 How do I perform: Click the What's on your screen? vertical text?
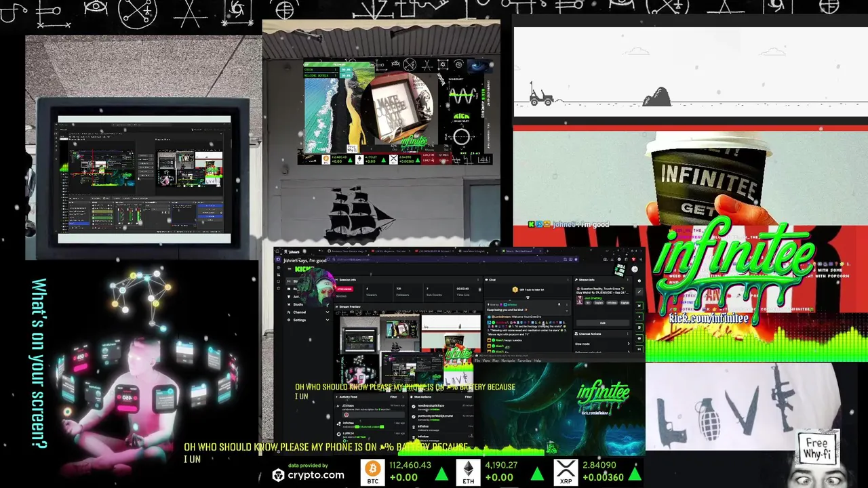[39, 364]
